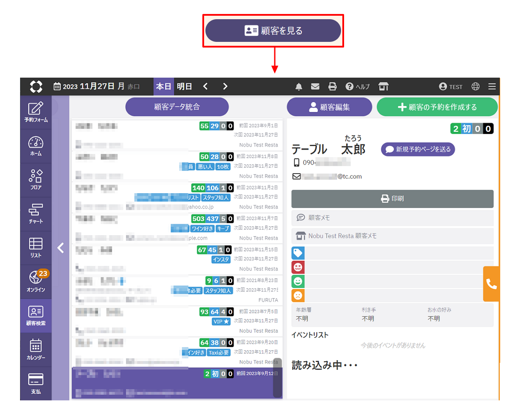This screenshot has height=420, width=529.
Task: Click the 顧客データ統合 button
Action: (177, 107)
